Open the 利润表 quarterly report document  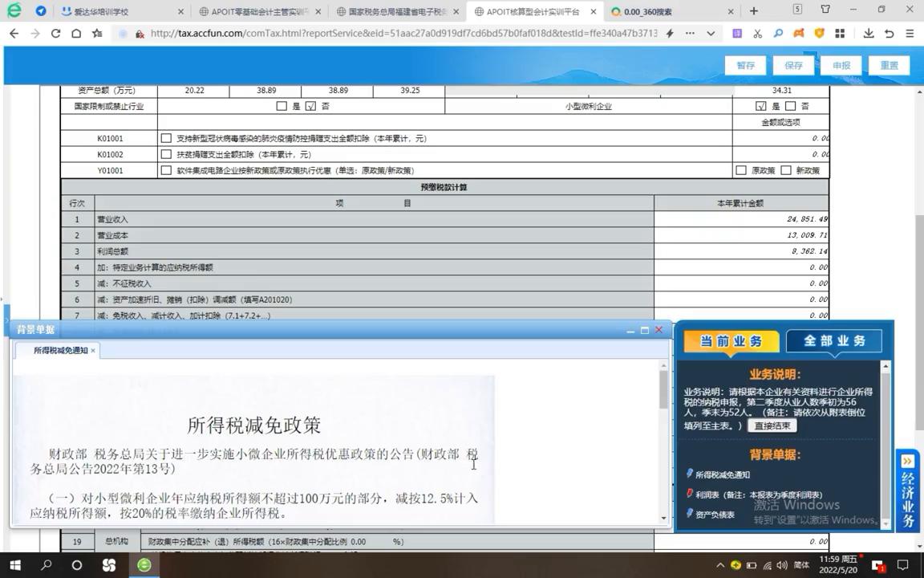point(722,495)
